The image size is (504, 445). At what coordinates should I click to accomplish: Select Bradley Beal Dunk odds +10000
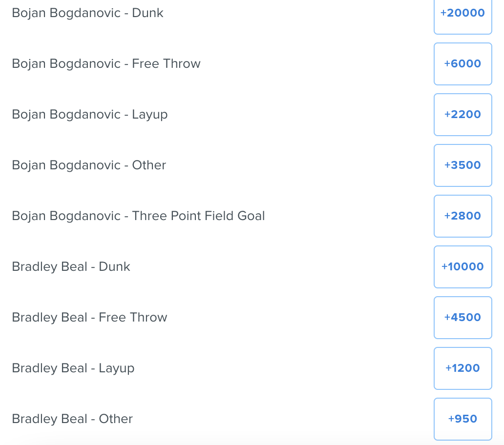click(x=462, y=267)
